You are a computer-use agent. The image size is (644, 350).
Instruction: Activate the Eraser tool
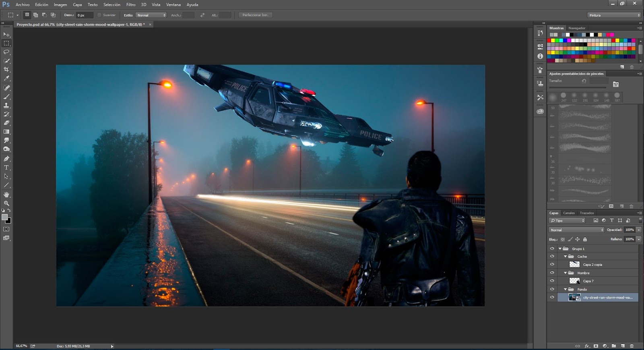coord(6,123)
